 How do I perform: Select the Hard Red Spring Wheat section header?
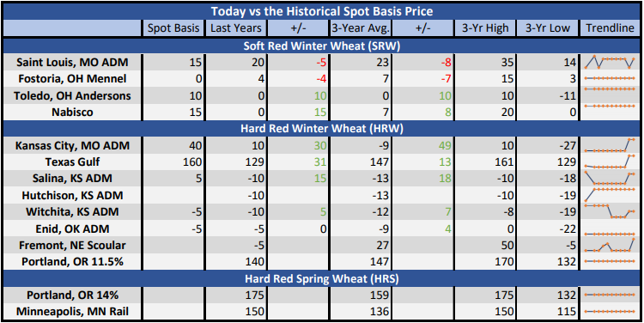point(322,278)
